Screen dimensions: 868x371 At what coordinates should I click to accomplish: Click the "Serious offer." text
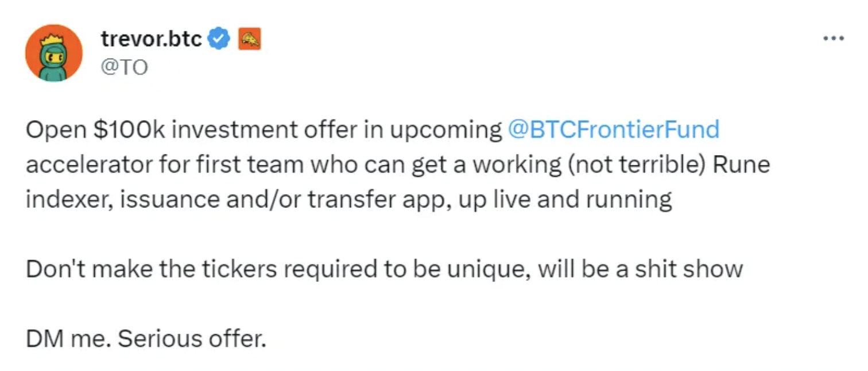coord(192,339)
